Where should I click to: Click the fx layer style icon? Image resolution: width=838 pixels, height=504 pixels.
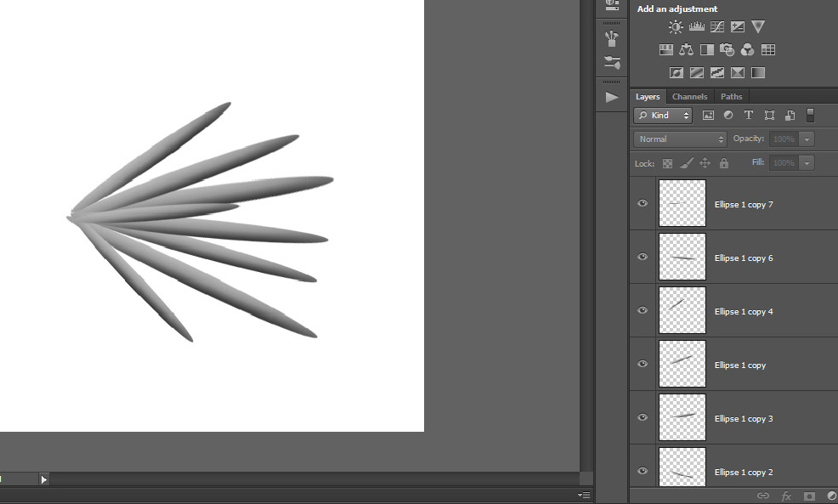tap(786, 496)
